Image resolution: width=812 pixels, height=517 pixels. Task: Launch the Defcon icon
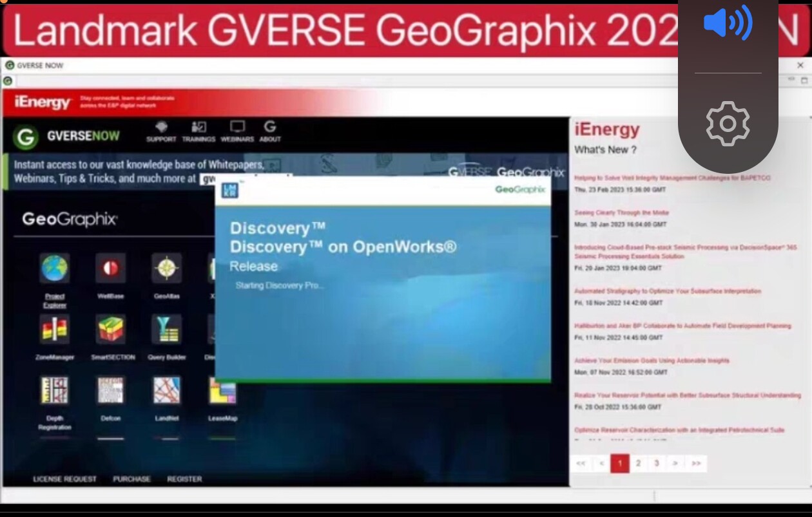(x=110, y=391)
